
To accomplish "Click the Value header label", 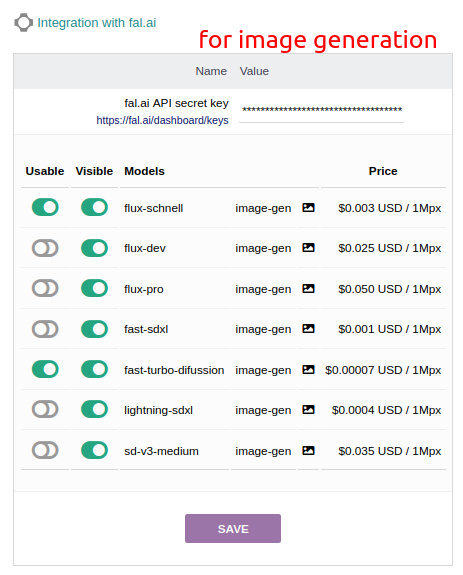I will click(254, 71).
